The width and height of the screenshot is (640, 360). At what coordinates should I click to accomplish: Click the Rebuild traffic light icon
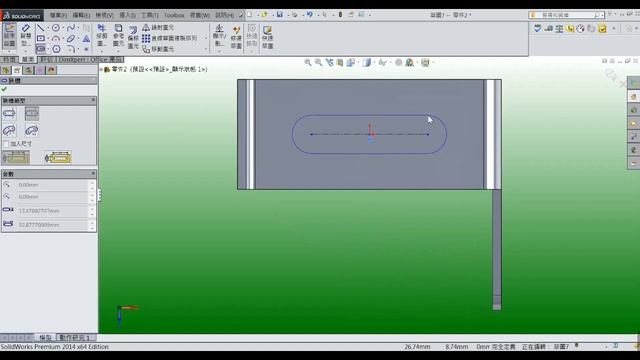tap(340, 15)
